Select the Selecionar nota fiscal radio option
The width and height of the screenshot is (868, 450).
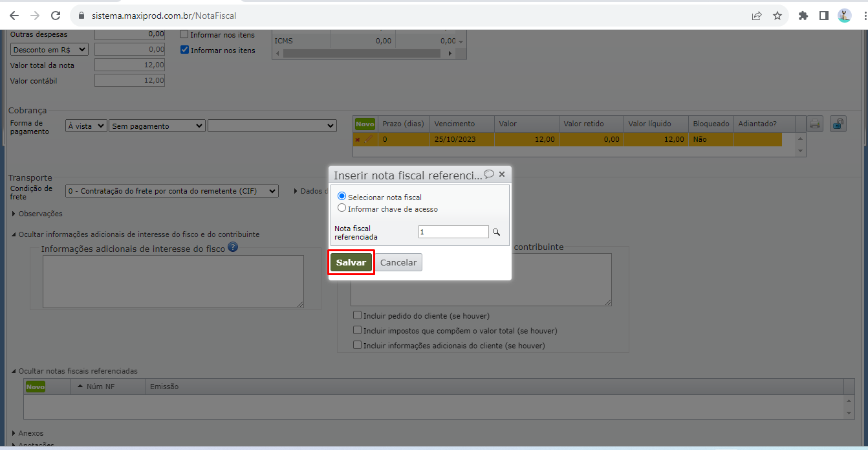(342, 196)
